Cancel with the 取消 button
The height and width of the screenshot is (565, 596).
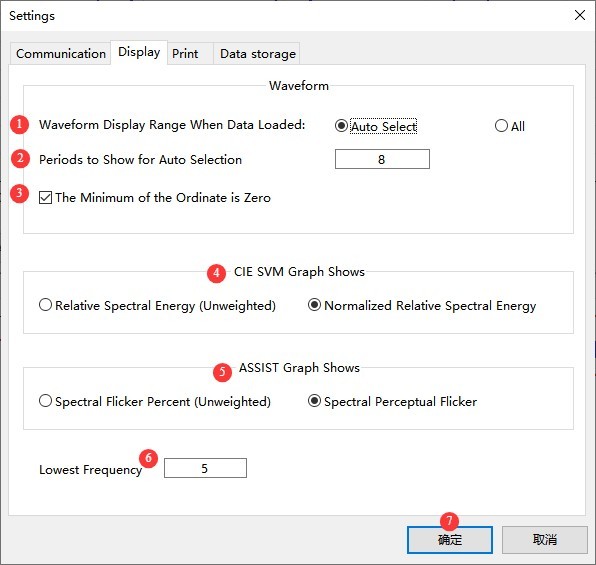click(x=545, y=540)
